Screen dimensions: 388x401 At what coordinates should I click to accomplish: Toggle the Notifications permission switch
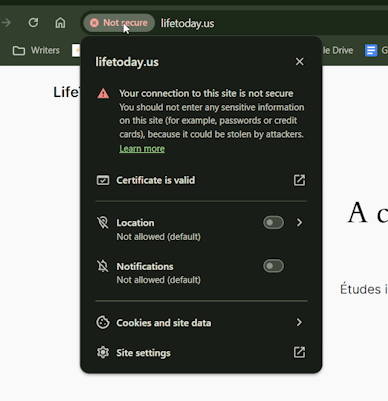(x=274, y=266)
